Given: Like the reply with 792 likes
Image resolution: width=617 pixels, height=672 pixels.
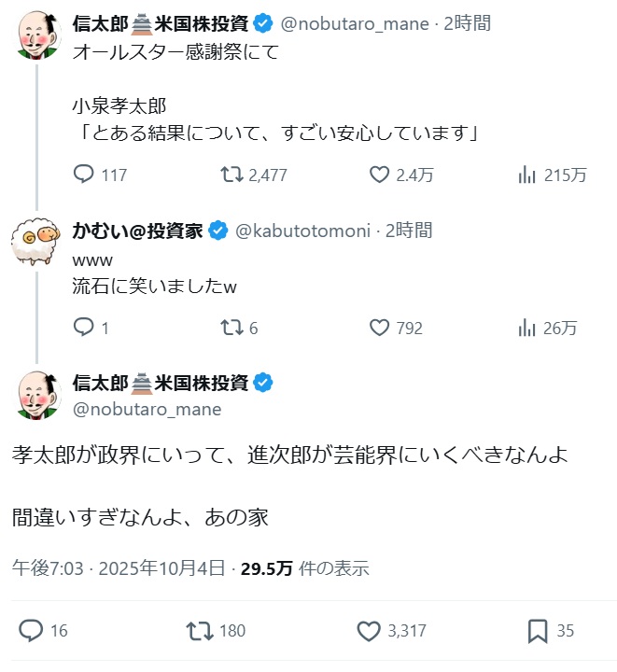Looking at the screenshot, I should point(379,328).
